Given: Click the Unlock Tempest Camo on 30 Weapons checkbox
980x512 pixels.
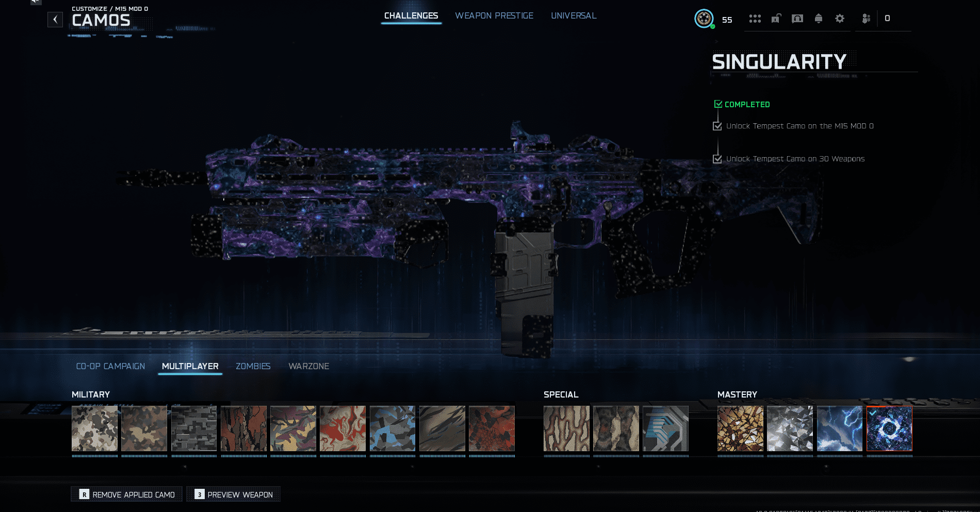Looking at the screenshot, I should pyautogui.click(x=717, y=159).
